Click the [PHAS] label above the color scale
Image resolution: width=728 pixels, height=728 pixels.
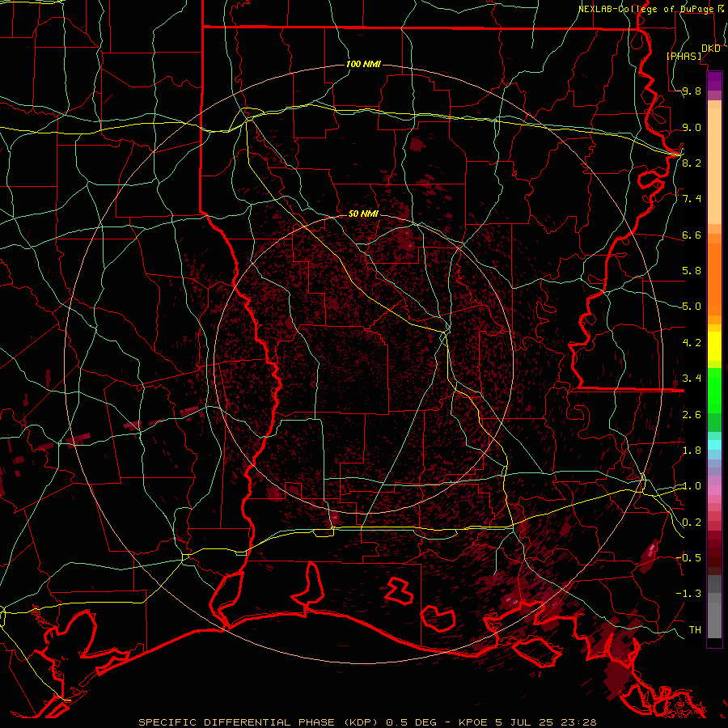click(684, 56)
